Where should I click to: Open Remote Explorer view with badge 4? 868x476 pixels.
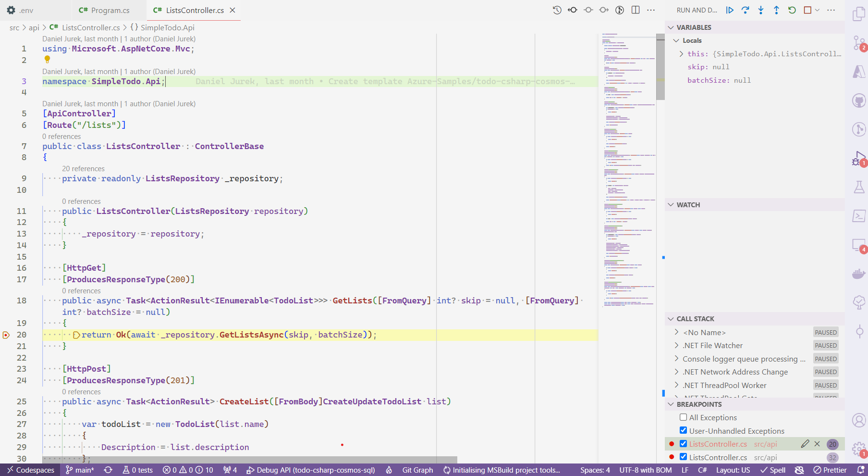coord(859,246)
